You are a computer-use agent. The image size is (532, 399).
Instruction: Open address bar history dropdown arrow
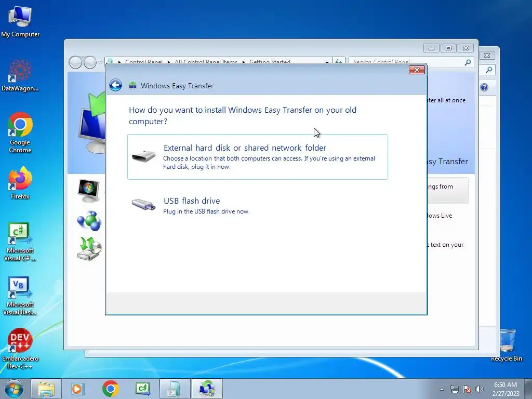[x=327, y=62]
